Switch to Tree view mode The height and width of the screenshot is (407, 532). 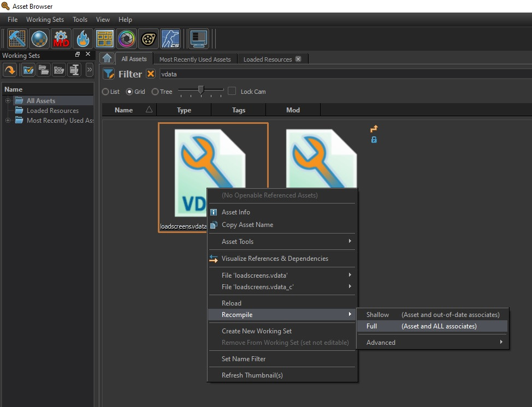[155, 92]
